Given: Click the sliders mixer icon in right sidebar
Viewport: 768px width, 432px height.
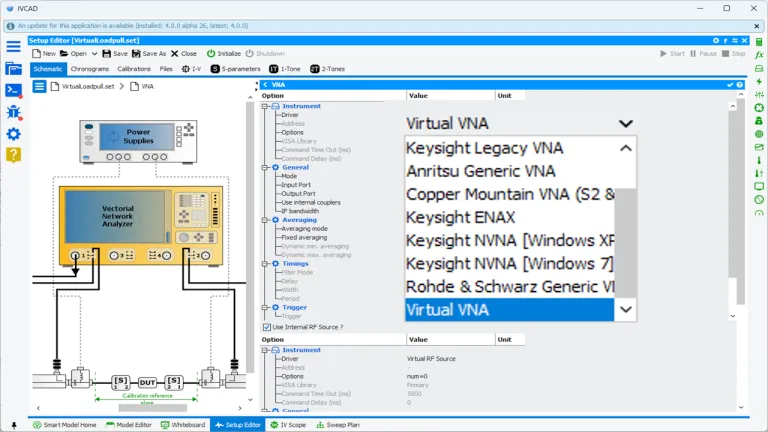Looking at the screenshot, I should coord(759,95).
